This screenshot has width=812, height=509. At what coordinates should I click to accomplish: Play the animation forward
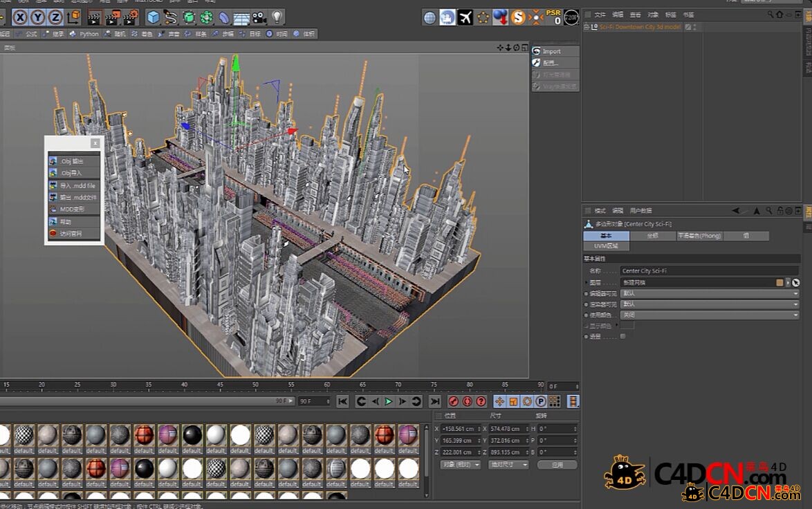click(389, 401)
